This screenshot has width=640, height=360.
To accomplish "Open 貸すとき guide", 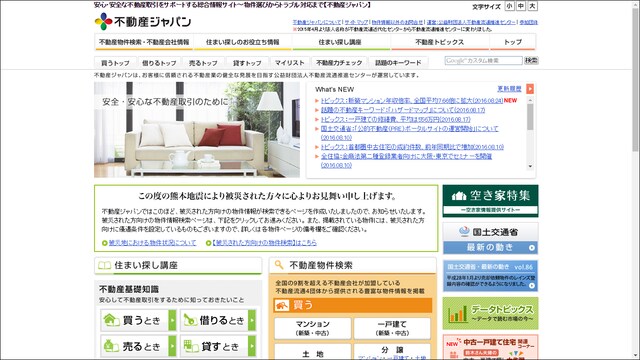I will coord(218,346).
